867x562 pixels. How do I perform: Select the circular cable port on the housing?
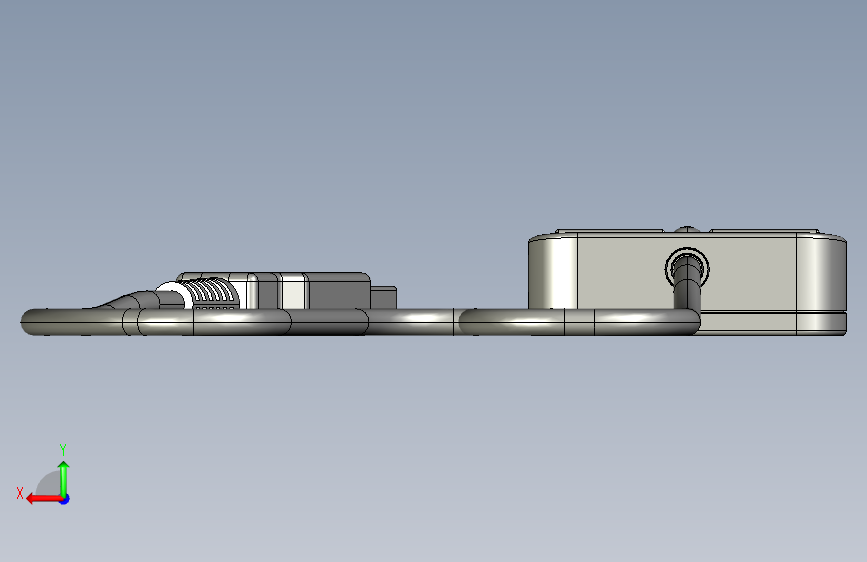tap(687, 268)
